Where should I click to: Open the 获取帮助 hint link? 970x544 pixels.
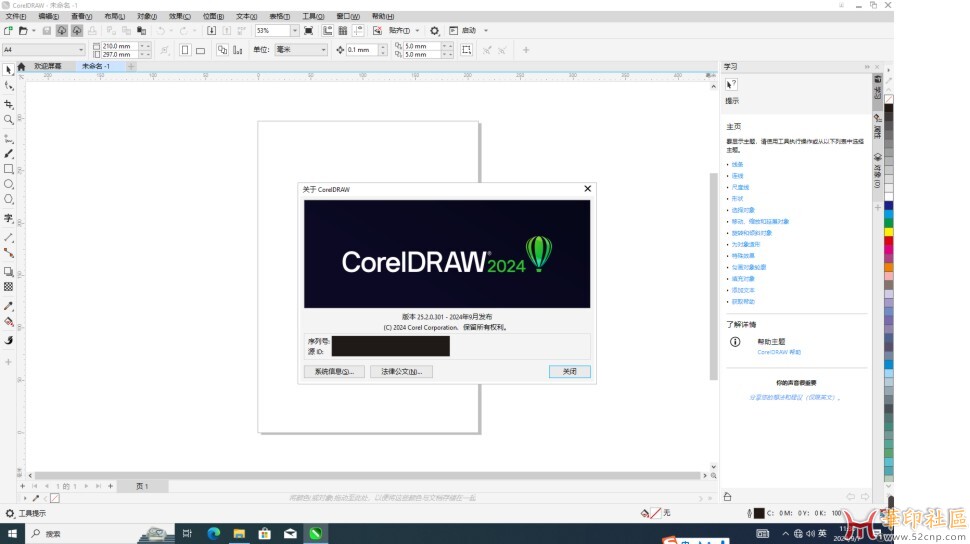point(743,301)
